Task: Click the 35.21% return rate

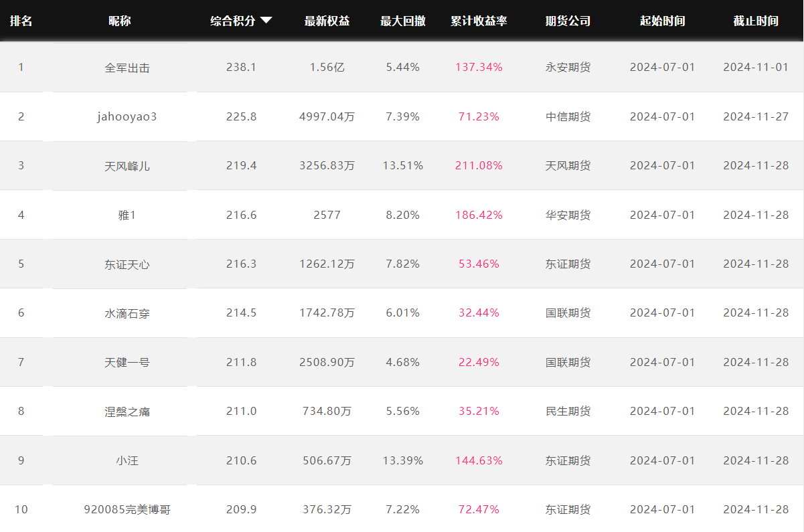Action: click(479, 411)
